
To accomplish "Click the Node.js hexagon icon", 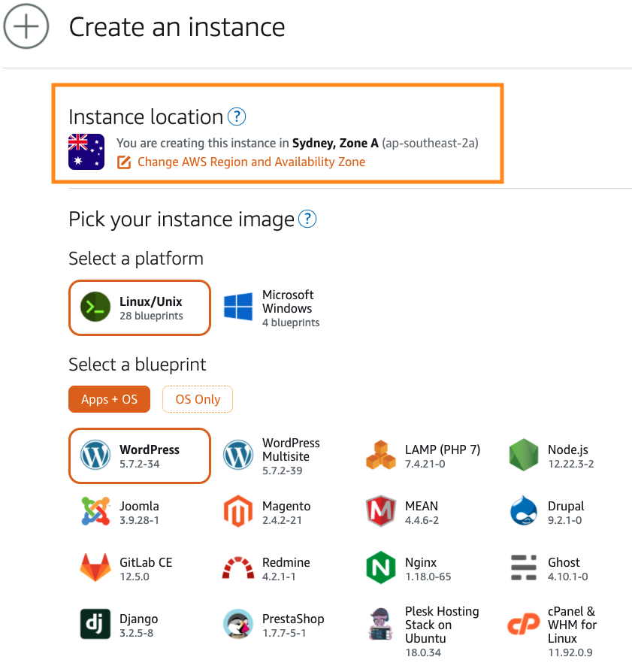I will point(524,456).
